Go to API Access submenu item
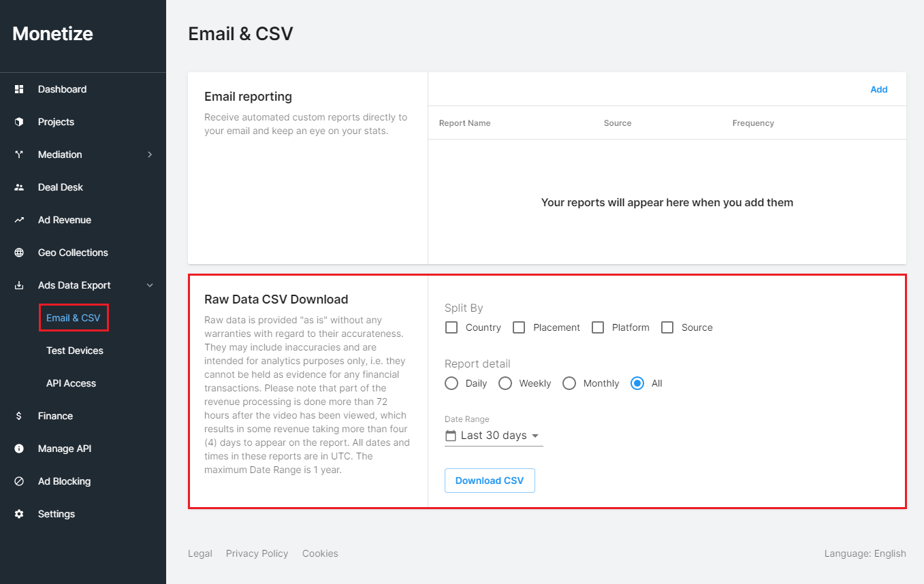Image resolution: width=924 pixels, height=584 pixels. (x=71, y=383)
